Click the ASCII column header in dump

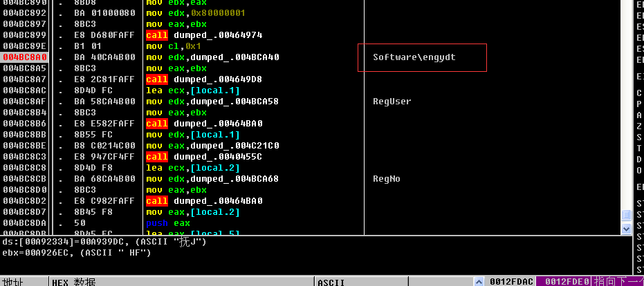coord(331,281)
